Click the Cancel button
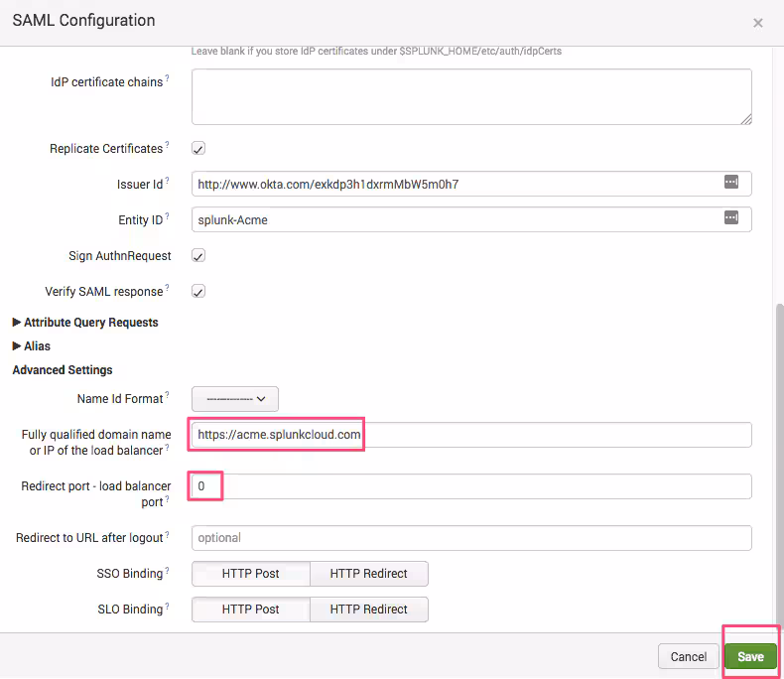Viewport: 784px width, 679px height. click(688, 656)
